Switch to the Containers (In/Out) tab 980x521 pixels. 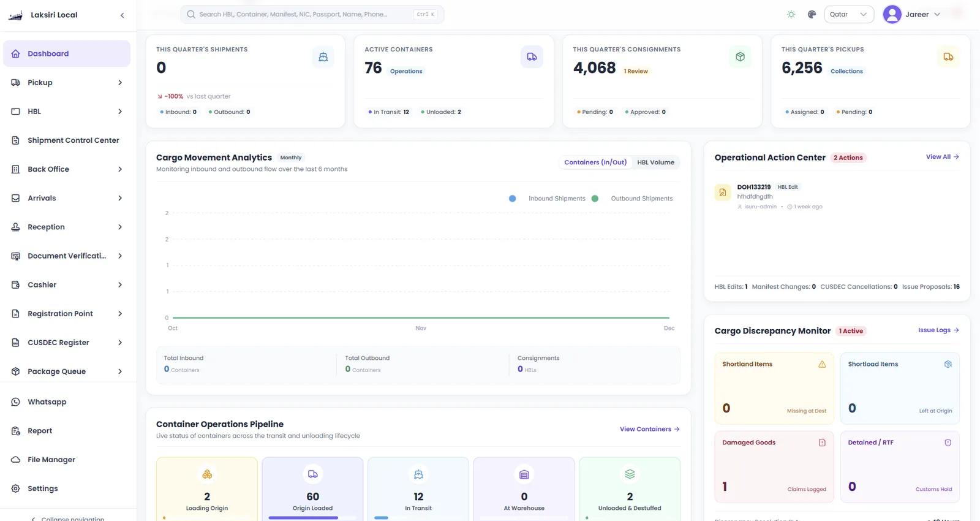pyautogui.click(x=595, y=162)
